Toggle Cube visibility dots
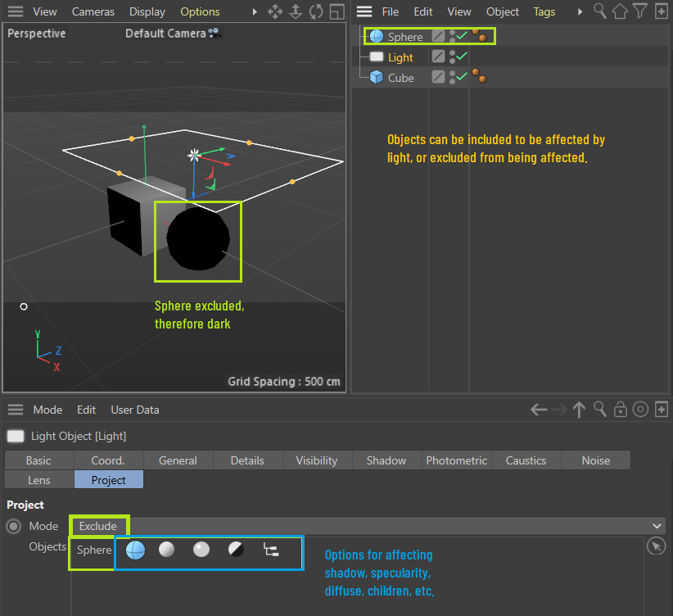This screenshot has height=616, width=673. pyautogui.click(x=452, y=77)
